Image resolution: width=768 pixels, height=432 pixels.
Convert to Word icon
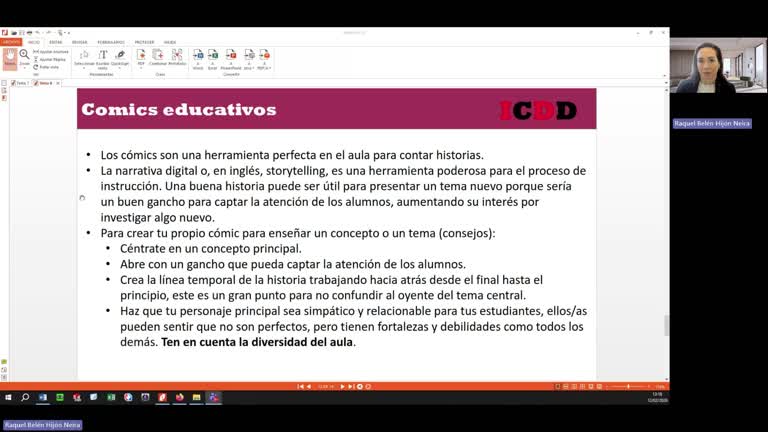coord(198,59)
